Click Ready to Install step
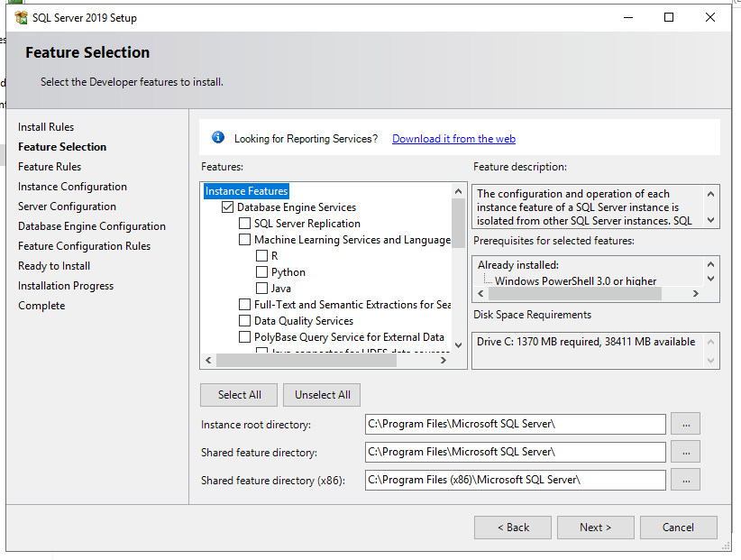The width and height of the screenshot is (741, 560). point(54,266)
